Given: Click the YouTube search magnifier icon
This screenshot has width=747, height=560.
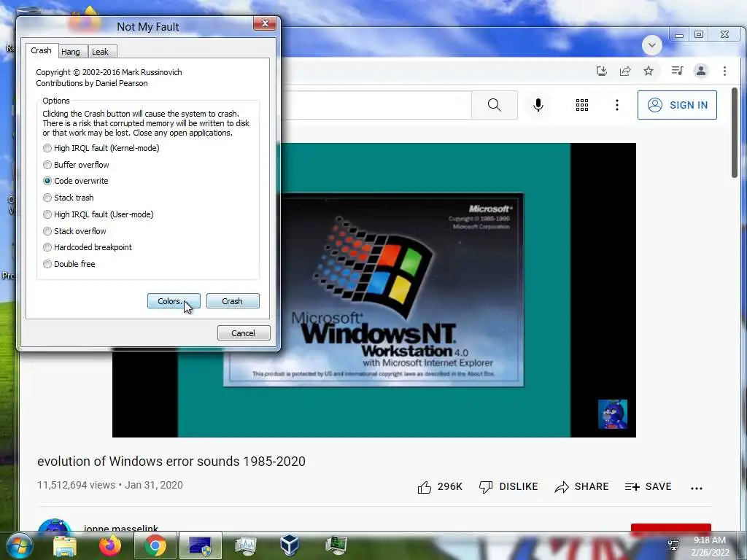Looking at the screenshot, I should click(x=495, y=105).
